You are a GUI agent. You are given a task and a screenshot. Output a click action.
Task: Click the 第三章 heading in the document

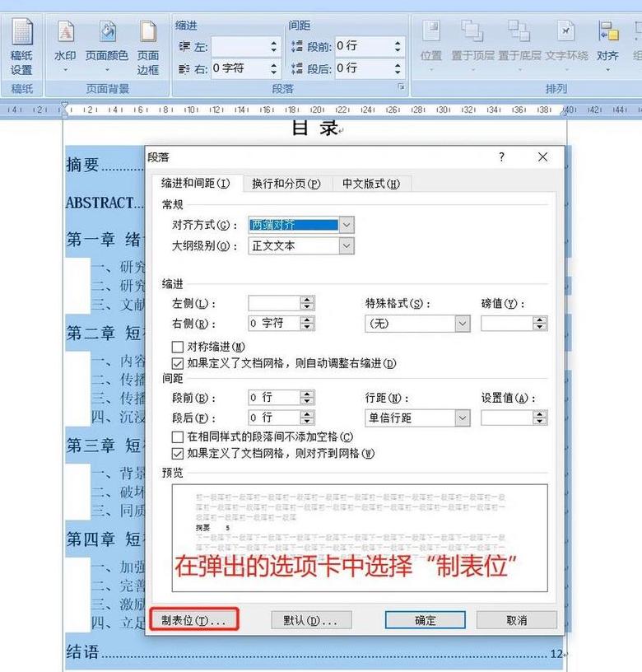(x=91, y=446)
